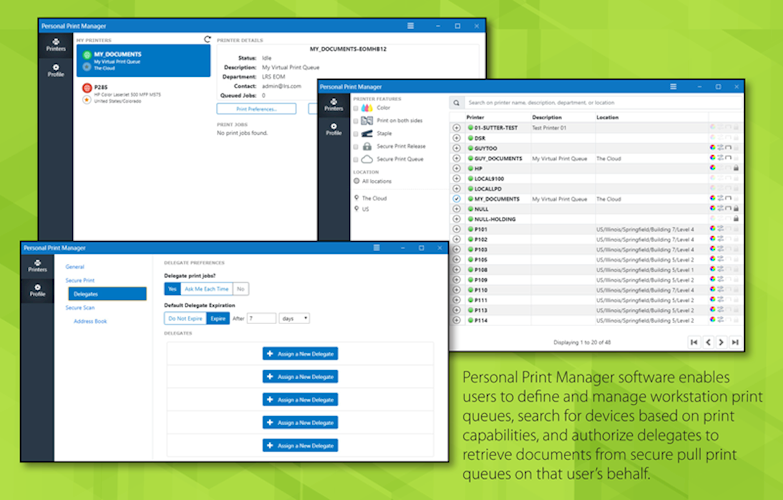Open the days unit dropdown
Screen dimensions: 783x500
tap(294, 318)
